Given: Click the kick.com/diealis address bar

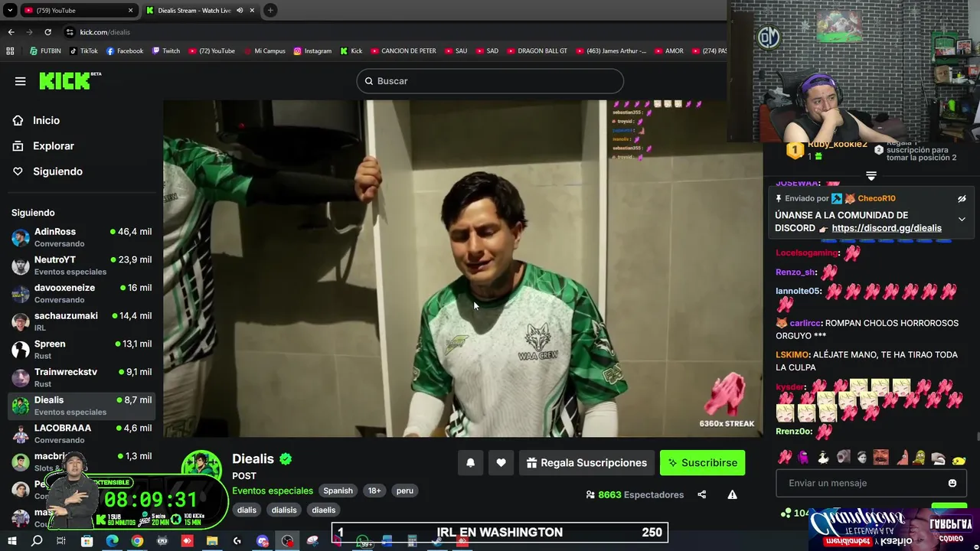Looking at the screenshot, I should point(105,32).
